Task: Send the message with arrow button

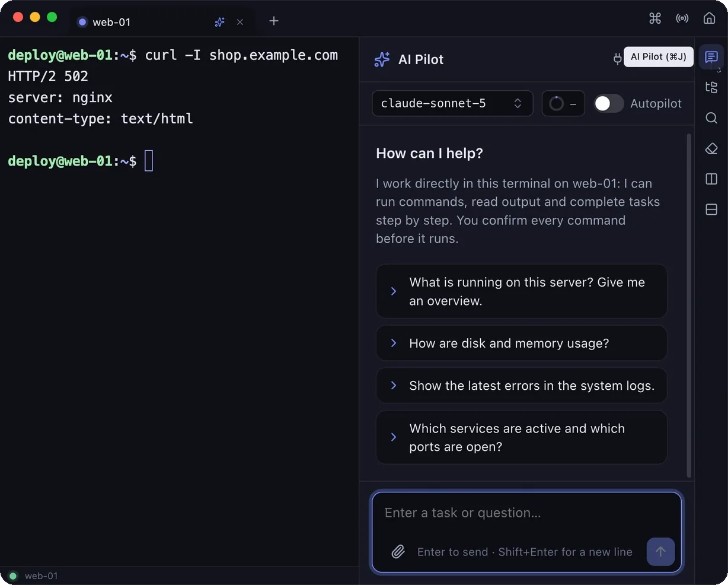Action: [x=660, y=552]
